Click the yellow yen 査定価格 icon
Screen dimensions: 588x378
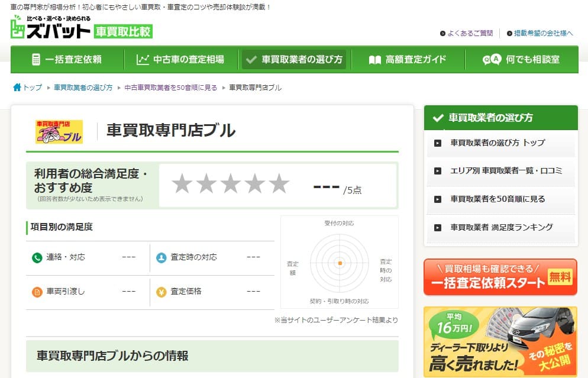pyautogui.click(x=161, y=292)
